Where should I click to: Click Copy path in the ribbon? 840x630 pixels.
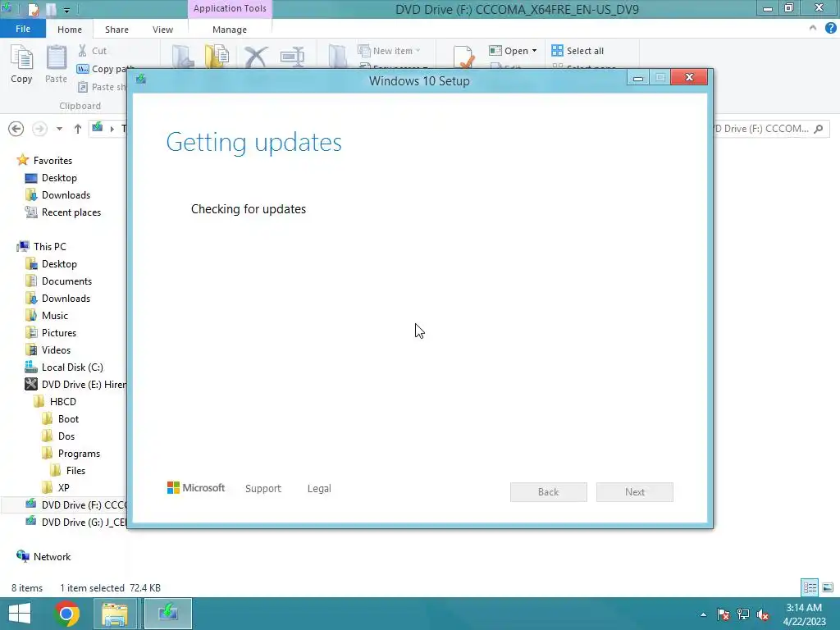(x=105, y=69)
